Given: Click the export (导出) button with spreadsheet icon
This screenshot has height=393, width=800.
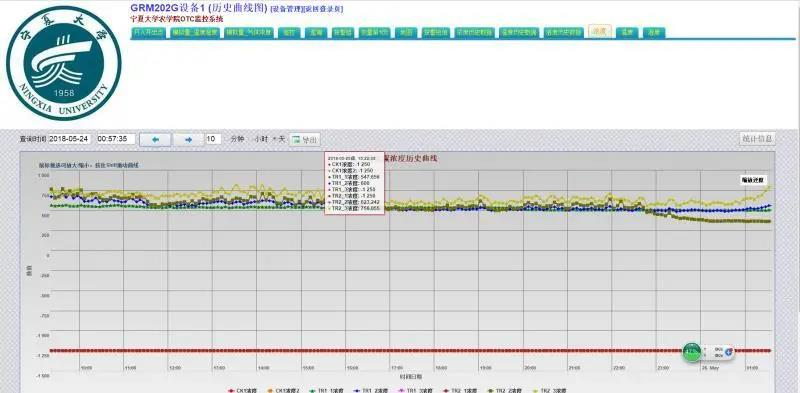Looking at the screenshot, I should (x=305, y=139).
